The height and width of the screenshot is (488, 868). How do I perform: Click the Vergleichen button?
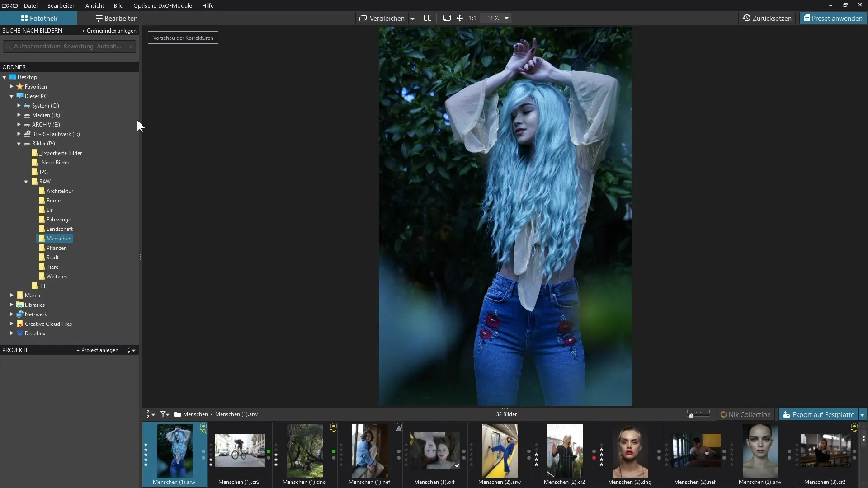[382, 19]
